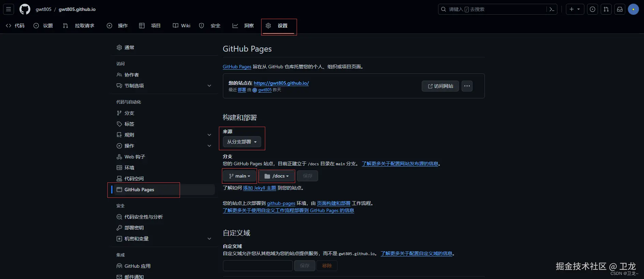Click the GitHub octocat logo

[x=25, y=9]
